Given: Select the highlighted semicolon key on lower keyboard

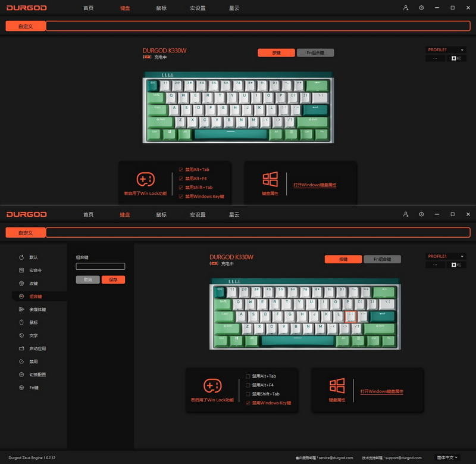Looking at the screenshot, I should (x=350, y=316).
